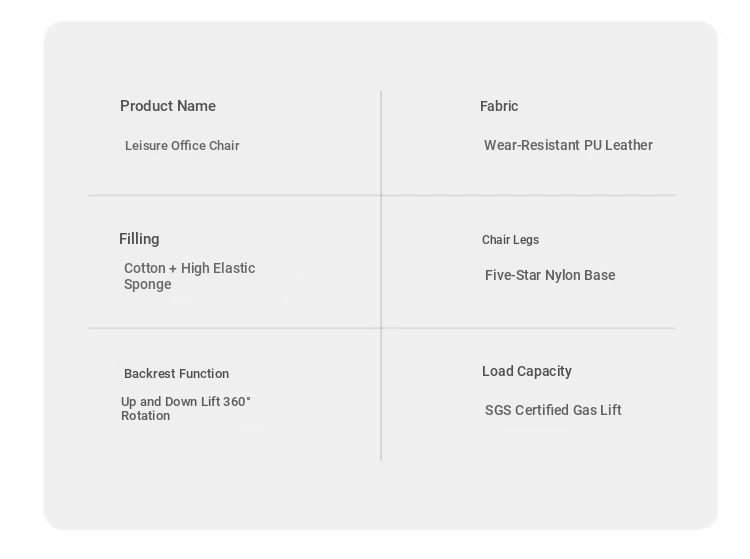Click the Backrest Function heading
The image size is (750, 559).
176,373
